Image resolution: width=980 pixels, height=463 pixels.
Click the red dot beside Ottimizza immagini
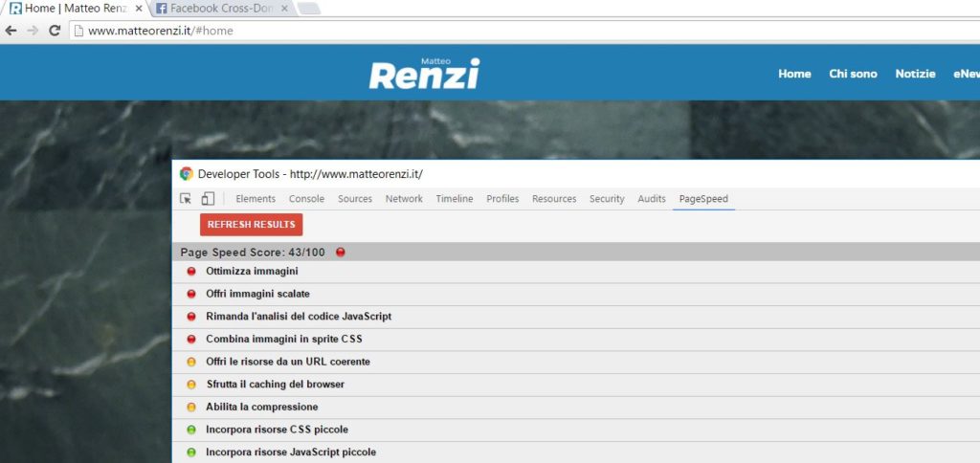[191, 272]
